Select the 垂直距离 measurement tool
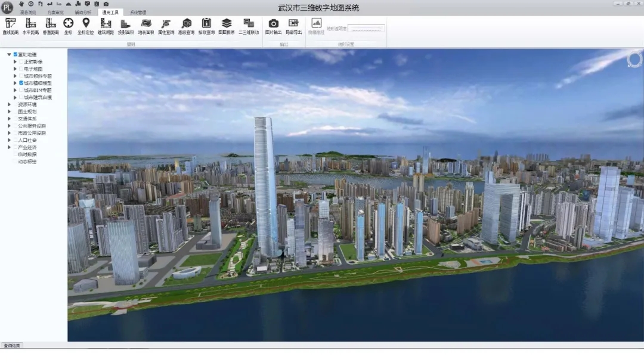Viewport: 644px width, 363px height. coord(51,26)
